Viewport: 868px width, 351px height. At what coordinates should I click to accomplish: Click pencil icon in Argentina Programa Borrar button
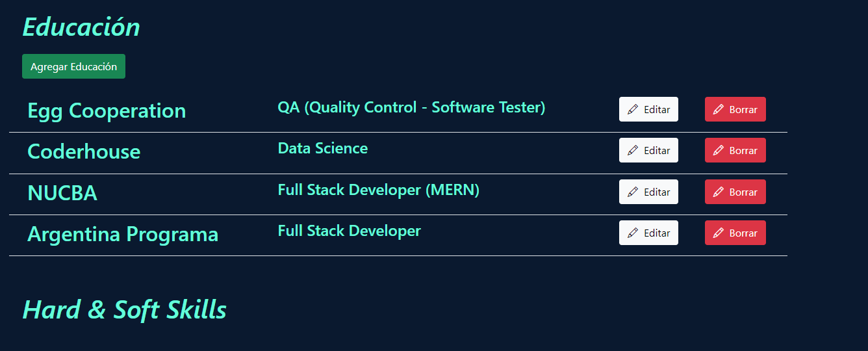click(x=719, y=233)
